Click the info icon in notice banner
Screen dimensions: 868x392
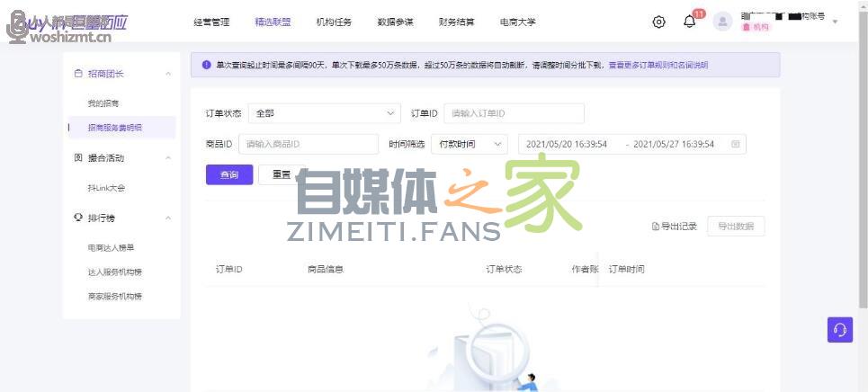click(x=207, y=65)
